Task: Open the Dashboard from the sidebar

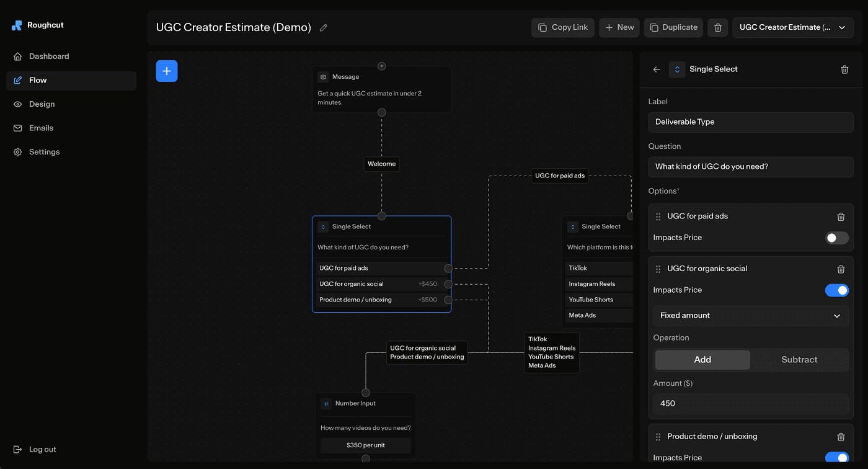Action: pyautogui.click(x=48, y=56)
